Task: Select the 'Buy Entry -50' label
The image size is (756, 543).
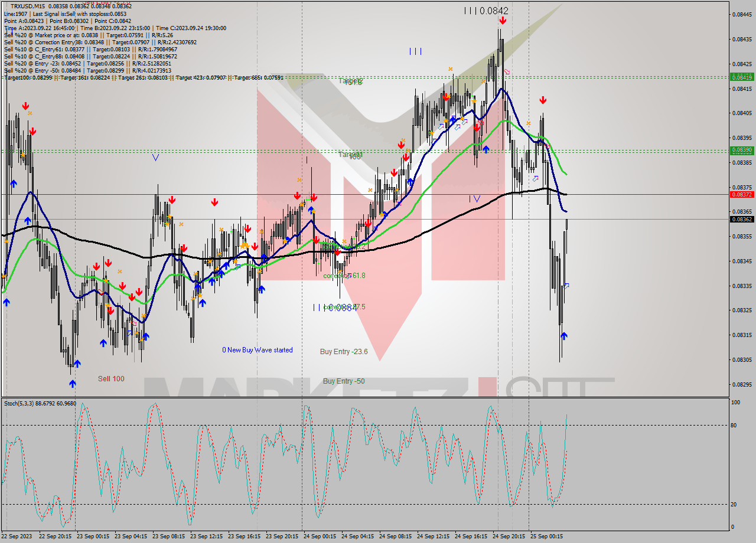Action: (344, 381)
